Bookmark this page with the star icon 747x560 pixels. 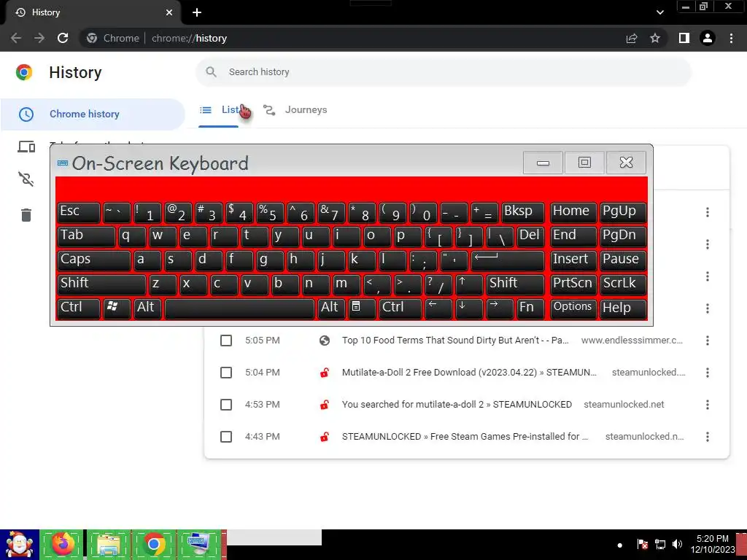(655, 38)
